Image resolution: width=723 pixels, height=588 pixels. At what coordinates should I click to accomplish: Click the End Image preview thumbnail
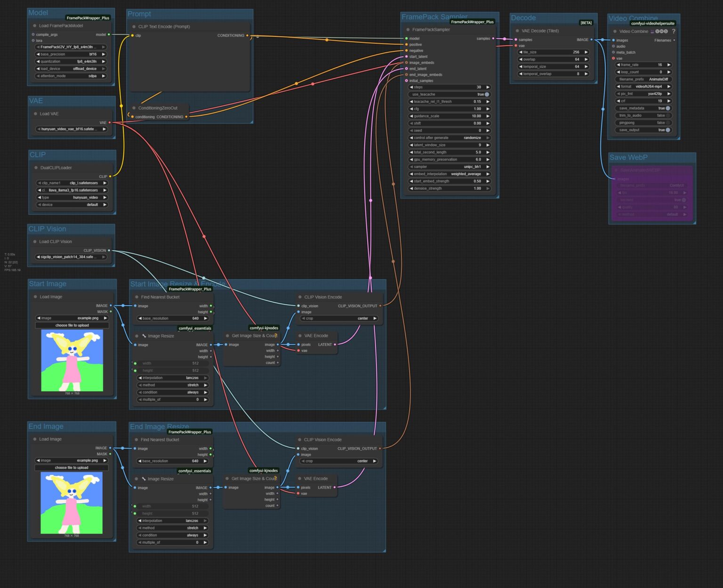click(x=72, y=503)
